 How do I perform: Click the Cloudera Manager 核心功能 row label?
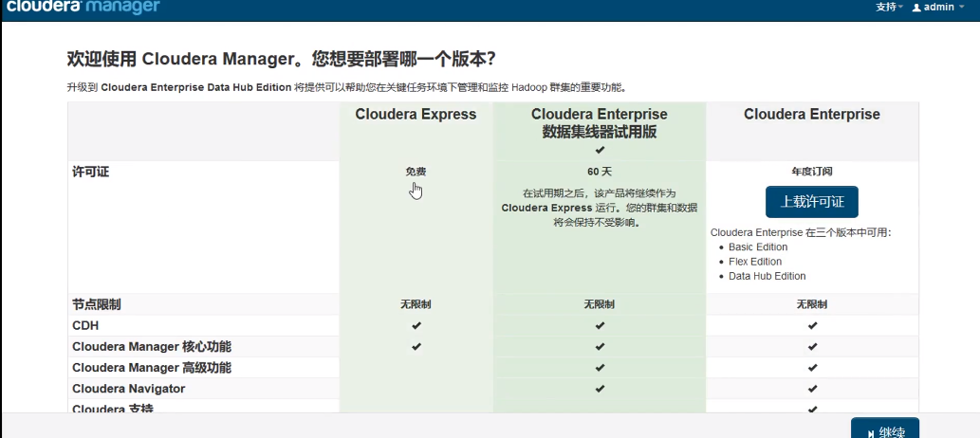[x=152, y=347]
